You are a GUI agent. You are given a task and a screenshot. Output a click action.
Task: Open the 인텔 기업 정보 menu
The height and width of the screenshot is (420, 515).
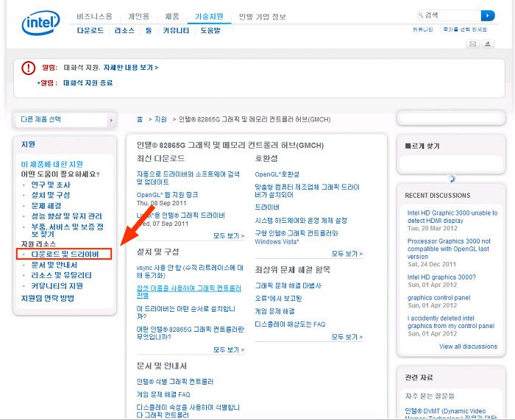263,17
